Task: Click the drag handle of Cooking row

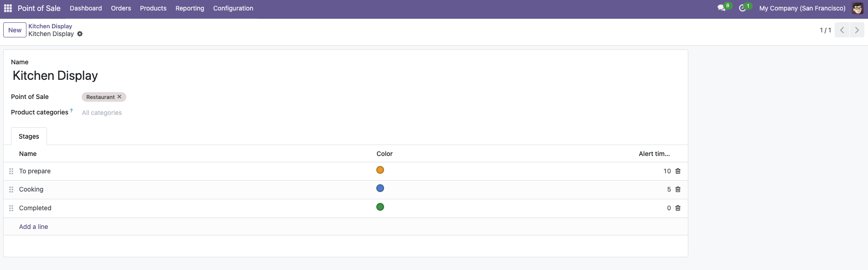Action: (11, 189)
